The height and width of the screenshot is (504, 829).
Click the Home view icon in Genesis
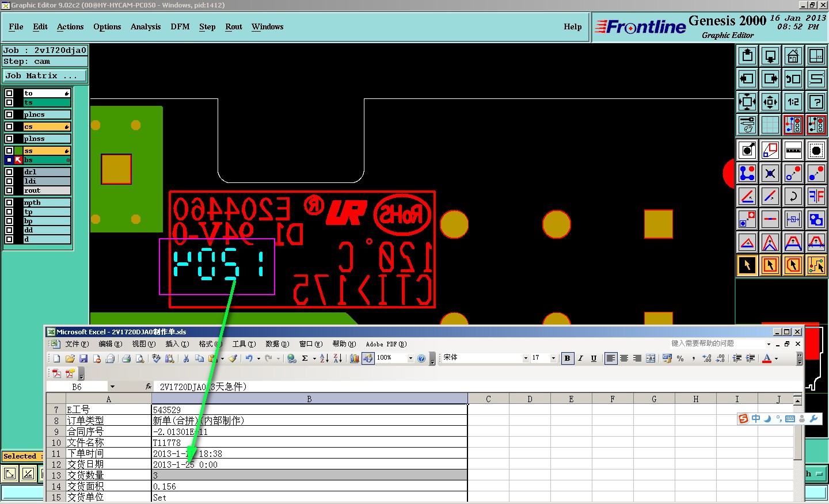pyautogui.click(x=793, y=56)
